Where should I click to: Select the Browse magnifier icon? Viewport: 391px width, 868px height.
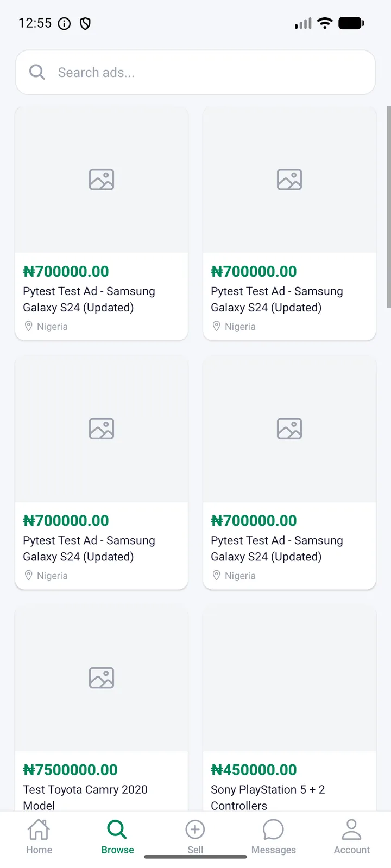[117, 829]
